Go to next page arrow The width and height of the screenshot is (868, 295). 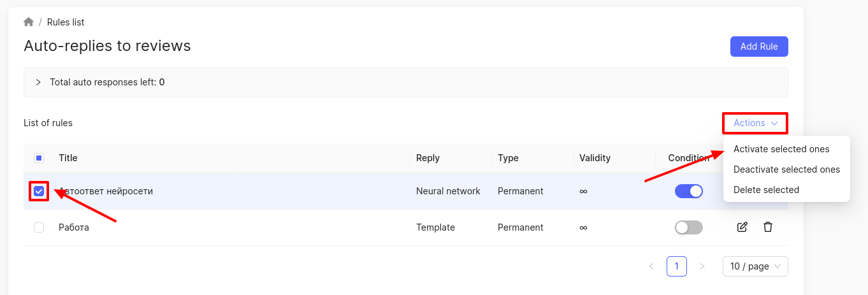pyautogui.click(x=702, y=266)
